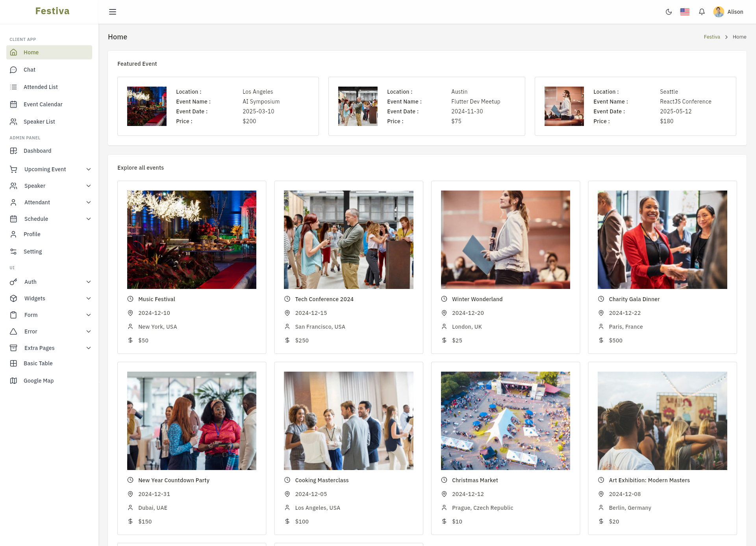
Task: Select the ReactJS Conference featured thumbnail
Action: pos(564,106)
